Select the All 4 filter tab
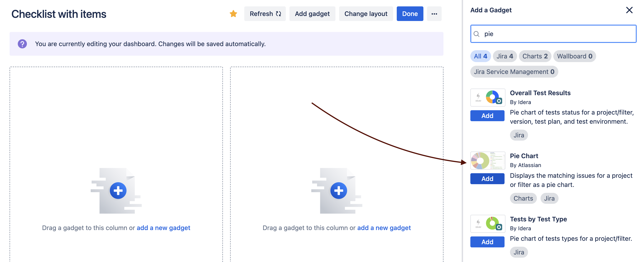This screenshot has width=644, height=262. tap(480, 56)
